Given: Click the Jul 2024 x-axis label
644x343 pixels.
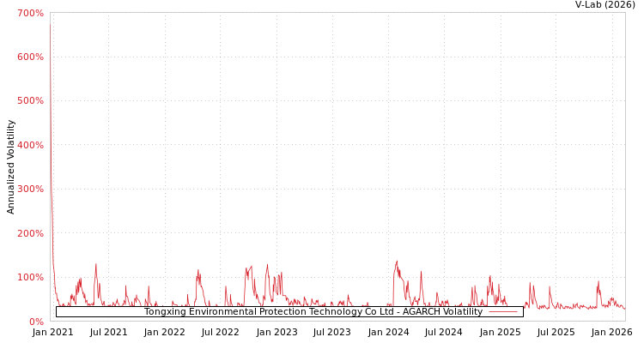Looking at the screenshot, I should tap(444, 333).
